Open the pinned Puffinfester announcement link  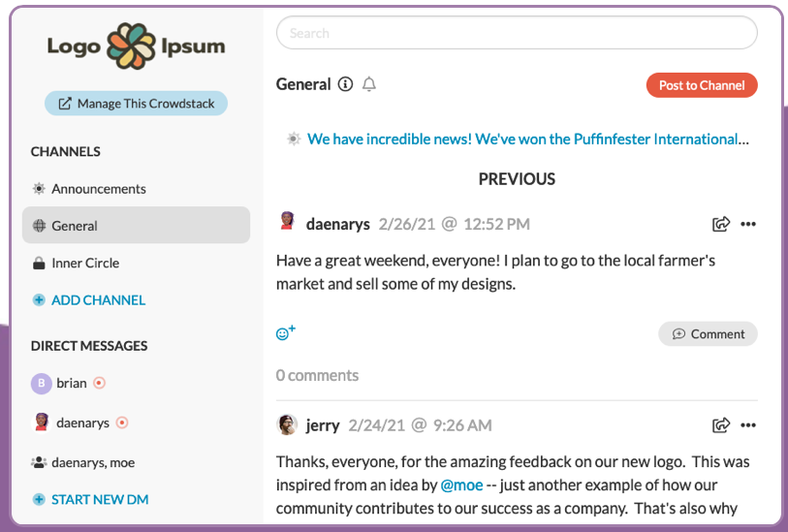523,139
